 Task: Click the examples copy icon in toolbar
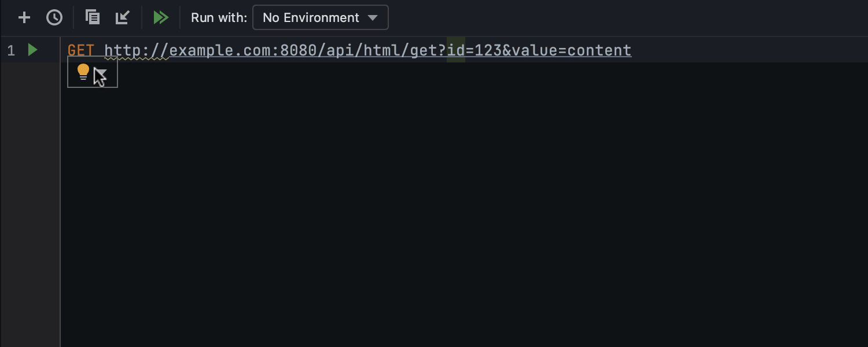[x=93, y=17]
